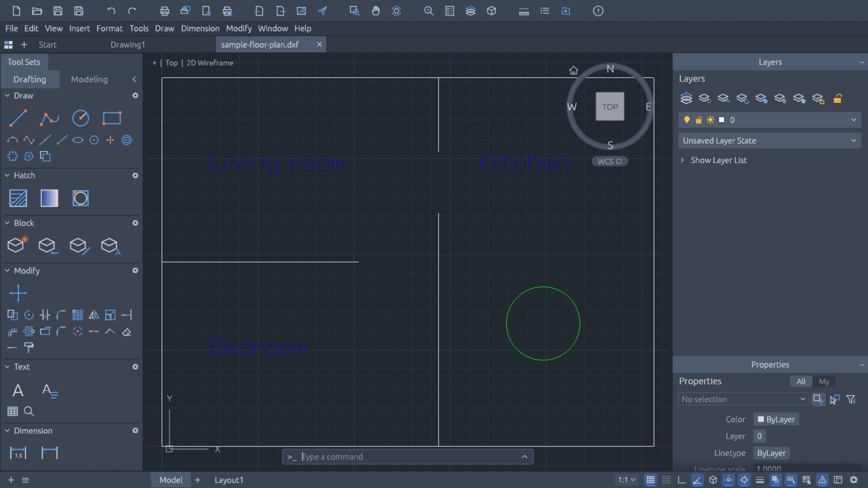Click the Save icon in toolbar
This screenshot has width=868, height=488.
(58, 11)
